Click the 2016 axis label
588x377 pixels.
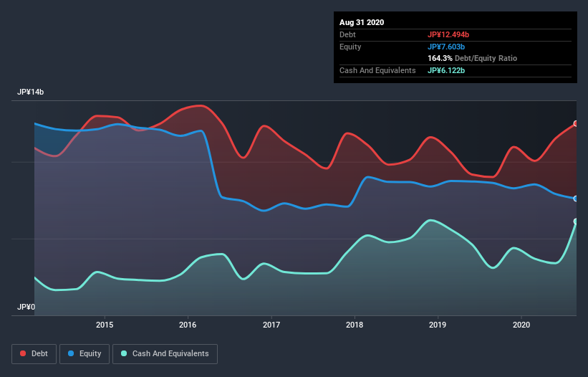click(188, 325)
